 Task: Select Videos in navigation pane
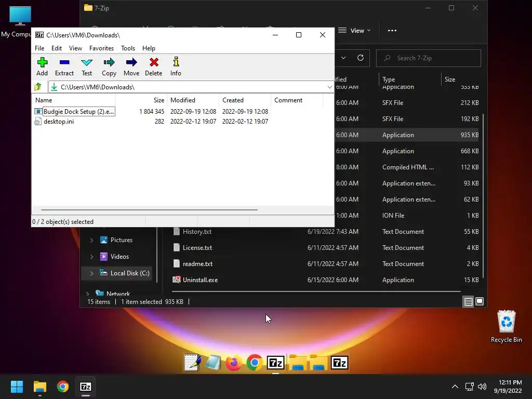coord(114,257)
